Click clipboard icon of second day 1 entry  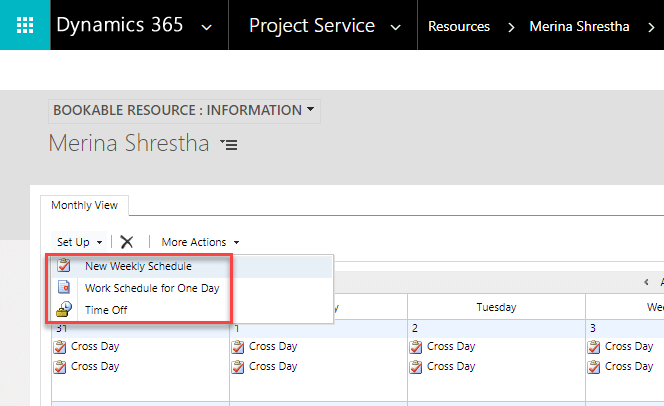[238, 367]
